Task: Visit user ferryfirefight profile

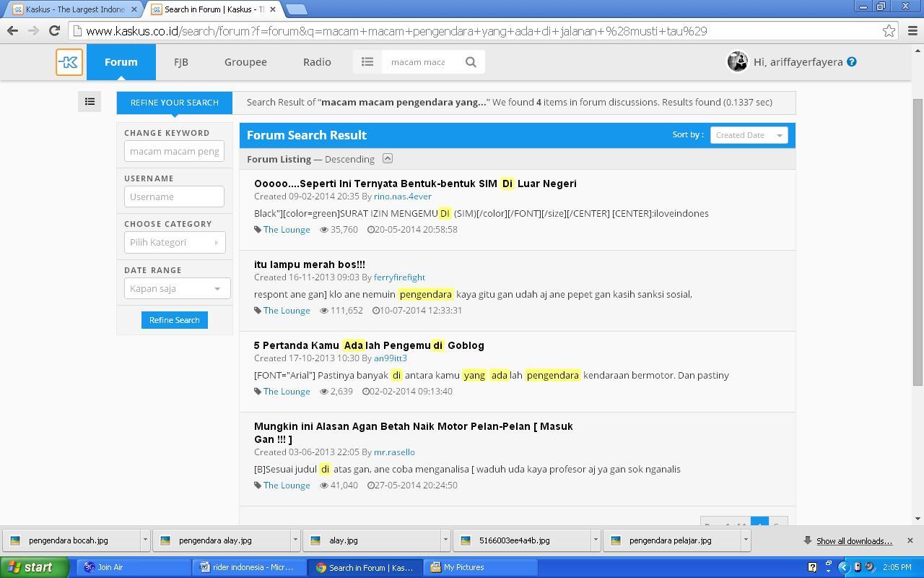Action: [x=399, y=277]
